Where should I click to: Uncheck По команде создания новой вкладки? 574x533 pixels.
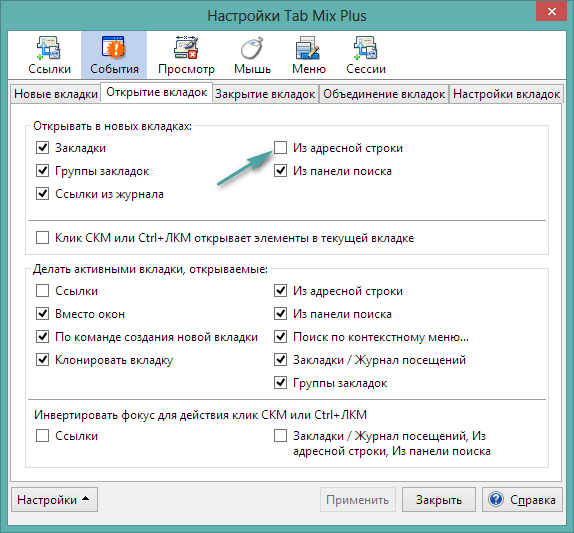42,337
